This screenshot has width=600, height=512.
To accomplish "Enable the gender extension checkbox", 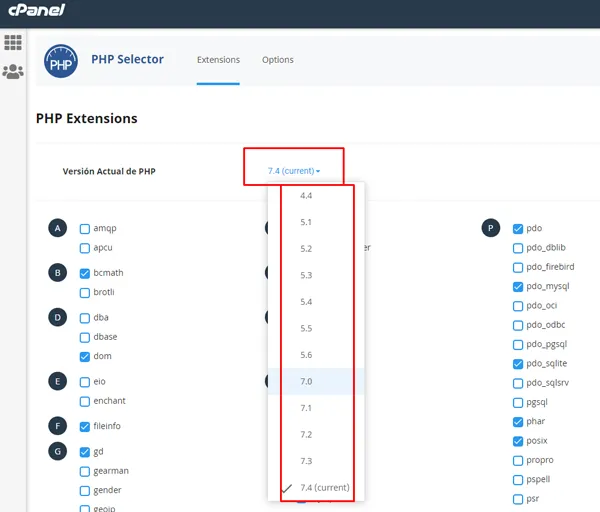I will (85, 491).
